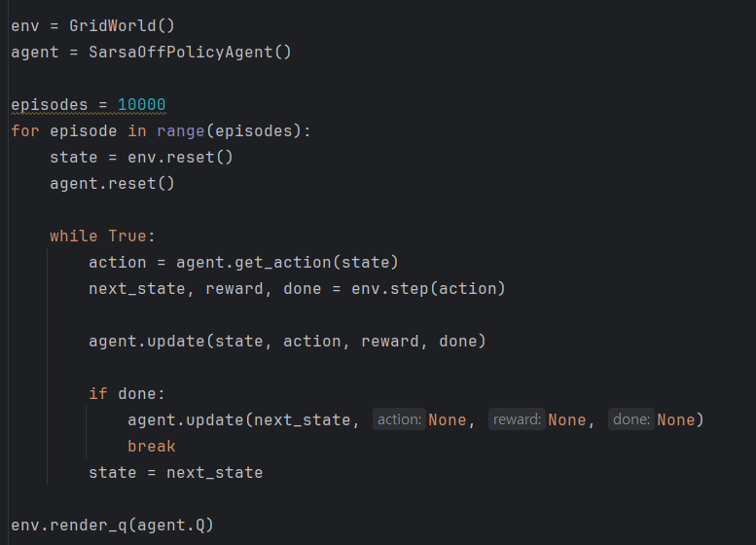Click the 'reward:' inlay parameter hint

pyautogui.click(x=517, y=419)
